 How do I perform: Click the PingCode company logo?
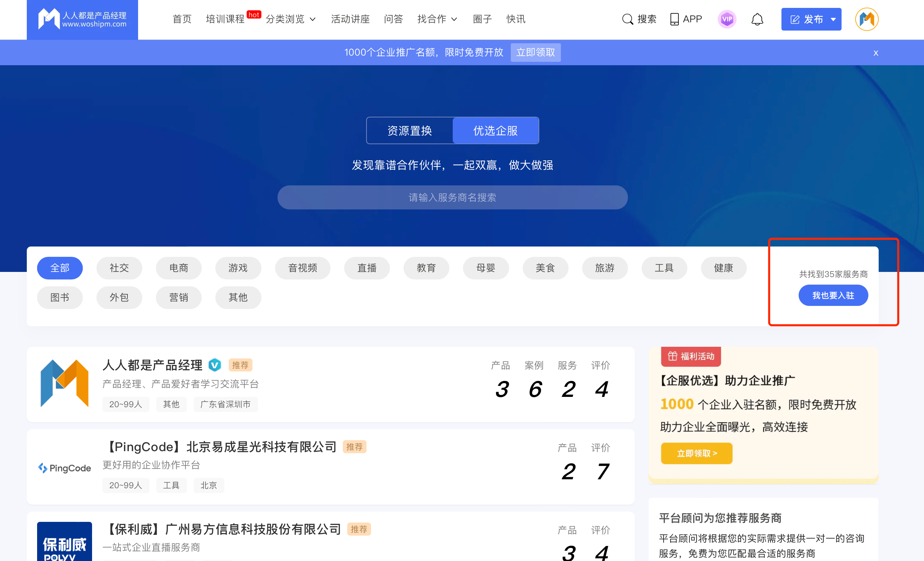[65, 468]
